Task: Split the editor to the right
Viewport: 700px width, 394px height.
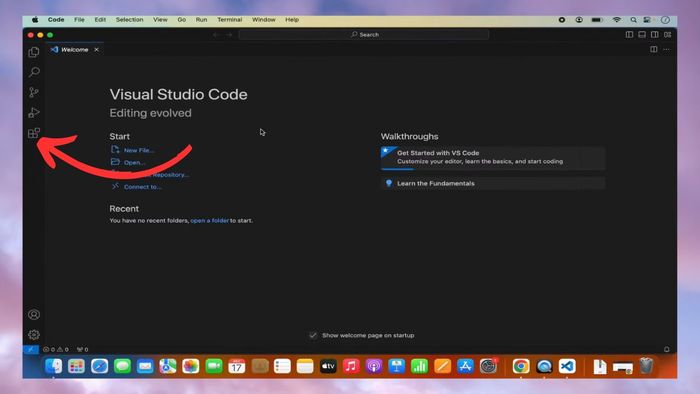Action: point(654,50)
